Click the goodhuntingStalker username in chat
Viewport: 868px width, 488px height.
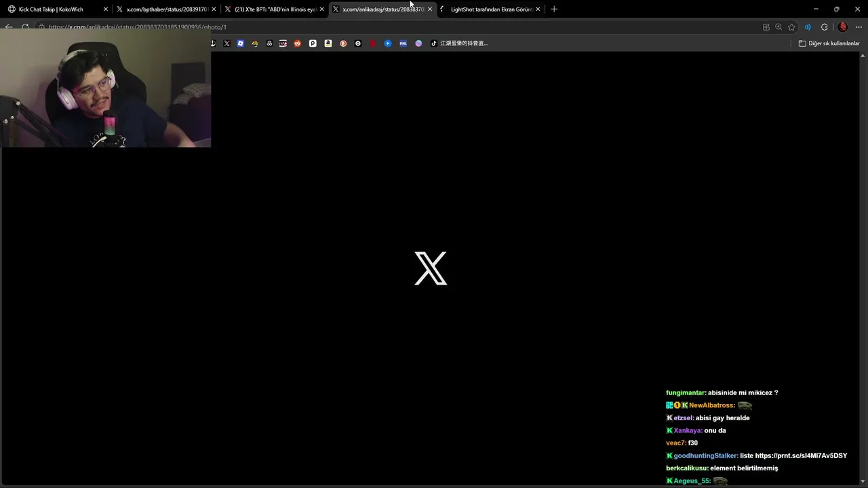[706, 455]
